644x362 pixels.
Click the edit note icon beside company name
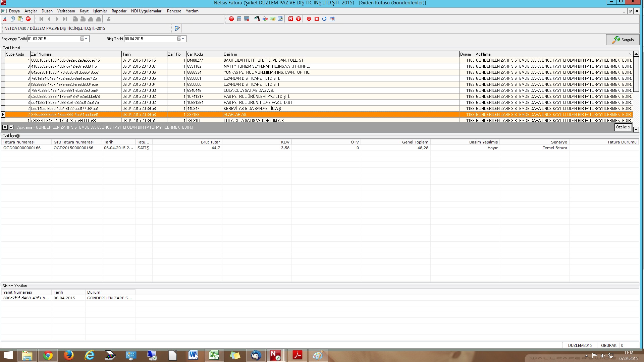click(177, 28)
